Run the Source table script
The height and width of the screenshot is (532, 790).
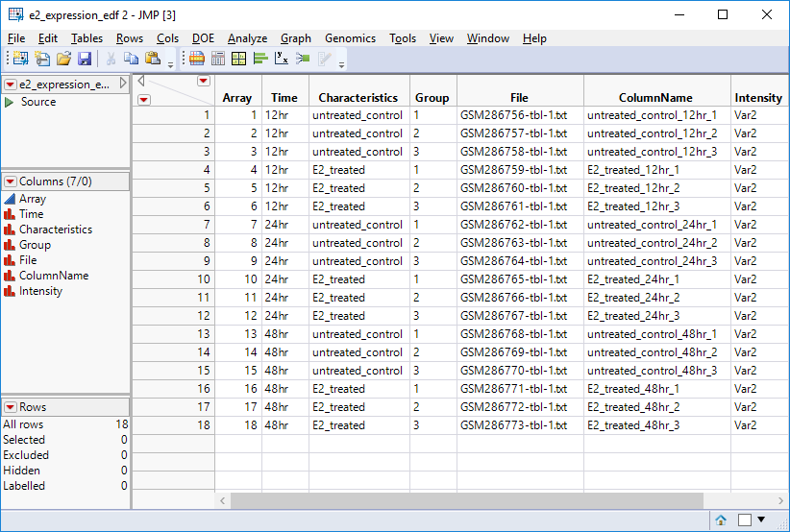10,102
